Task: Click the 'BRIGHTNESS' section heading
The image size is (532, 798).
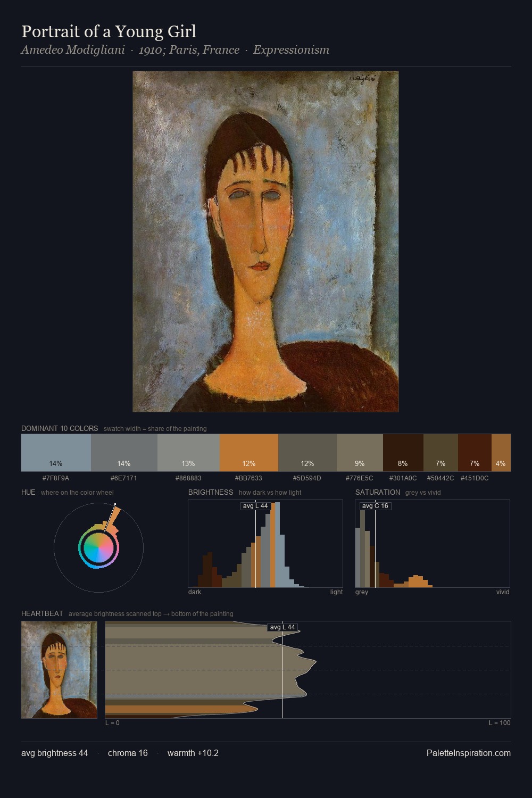Action: [x=211, y=492]
